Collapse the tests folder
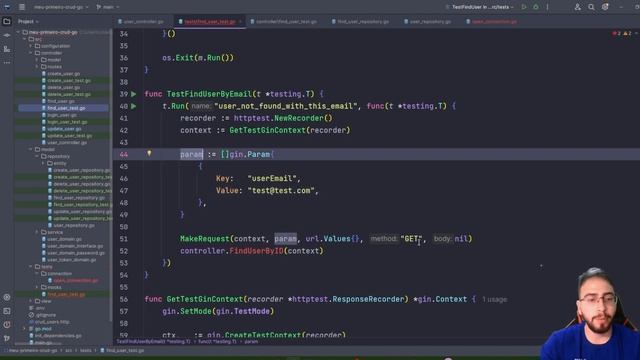Screen dimensions: 640x360 (x=31, y=267)
